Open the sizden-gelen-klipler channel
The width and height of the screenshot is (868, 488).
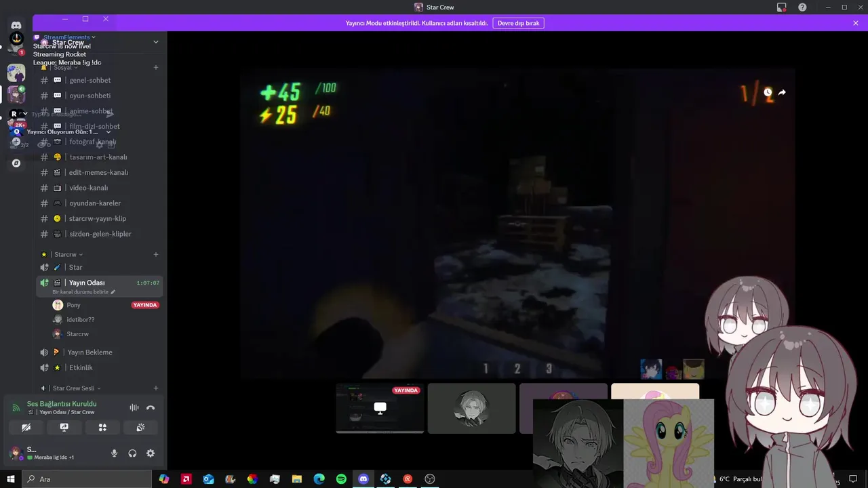click(x=100, y=234)
